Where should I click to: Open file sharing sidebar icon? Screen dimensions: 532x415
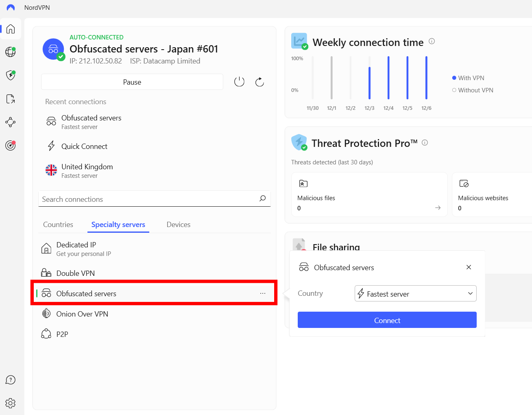tap(11, 99)
